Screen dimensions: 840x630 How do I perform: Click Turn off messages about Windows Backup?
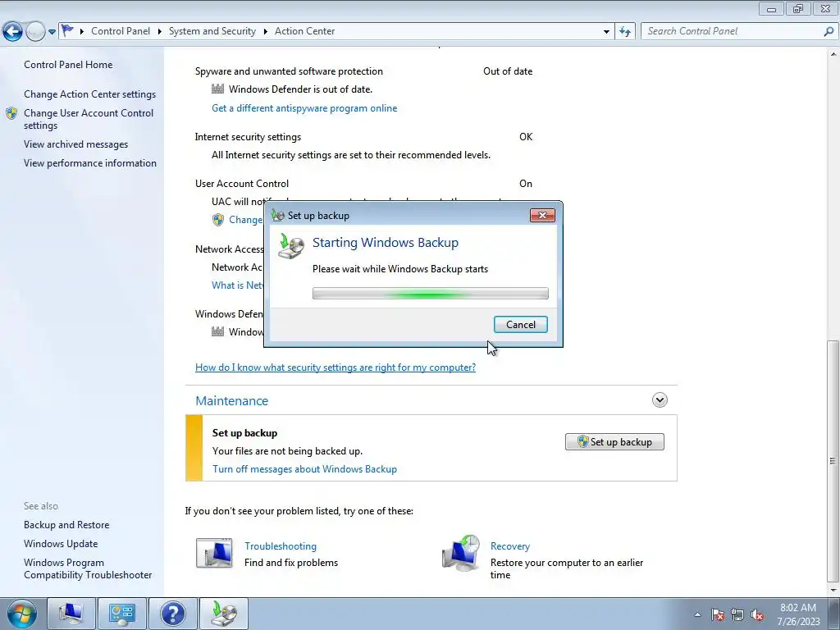pyautogui.click(x=304, y=468)
